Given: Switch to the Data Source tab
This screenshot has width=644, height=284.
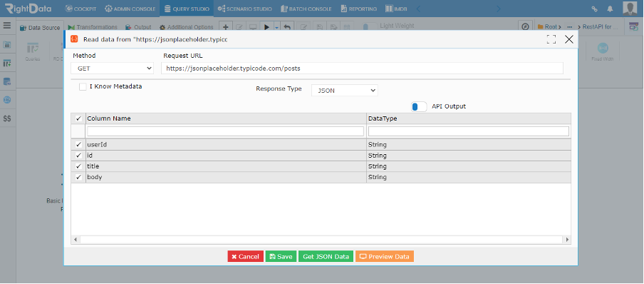Looking at the screenshot, I should click(40, 28).
